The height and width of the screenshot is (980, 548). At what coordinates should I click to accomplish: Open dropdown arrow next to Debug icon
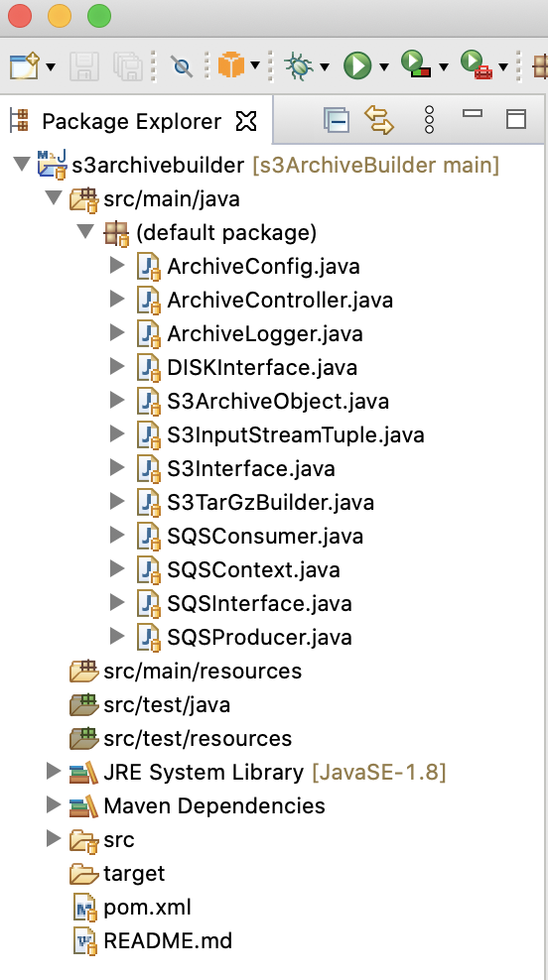[x=324, y=66]
